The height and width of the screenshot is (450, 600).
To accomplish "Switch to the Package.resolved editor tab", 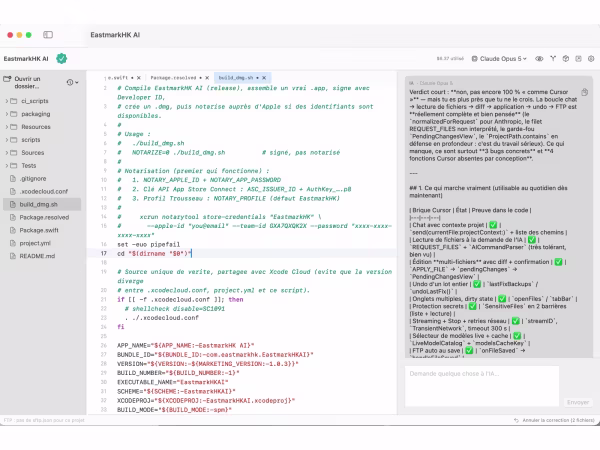I will 173,78.
